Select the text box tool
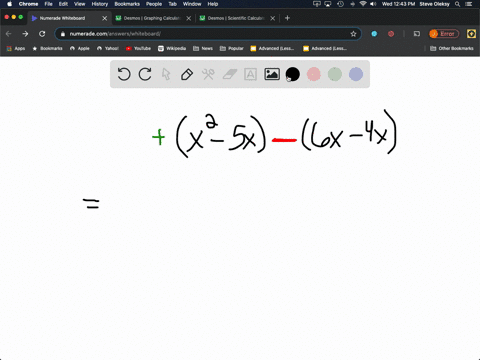480x360 pixels. pos(250,74)
